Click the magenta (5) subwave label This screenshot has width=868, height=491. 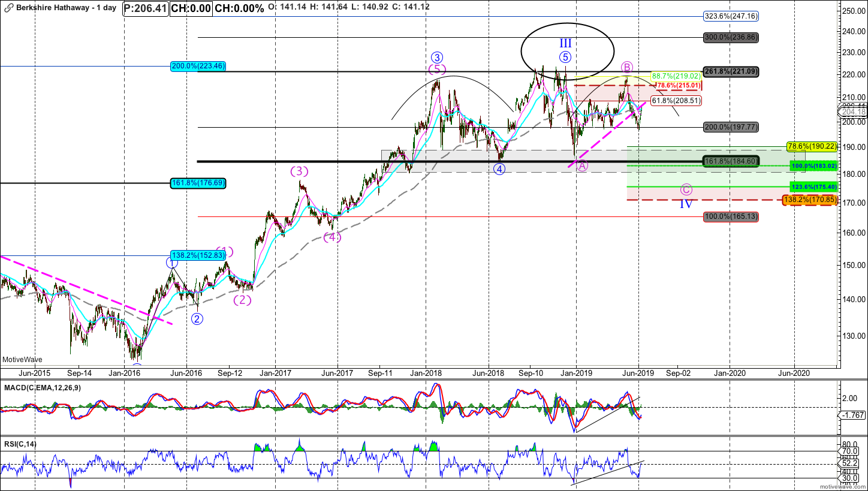(437, 69)
